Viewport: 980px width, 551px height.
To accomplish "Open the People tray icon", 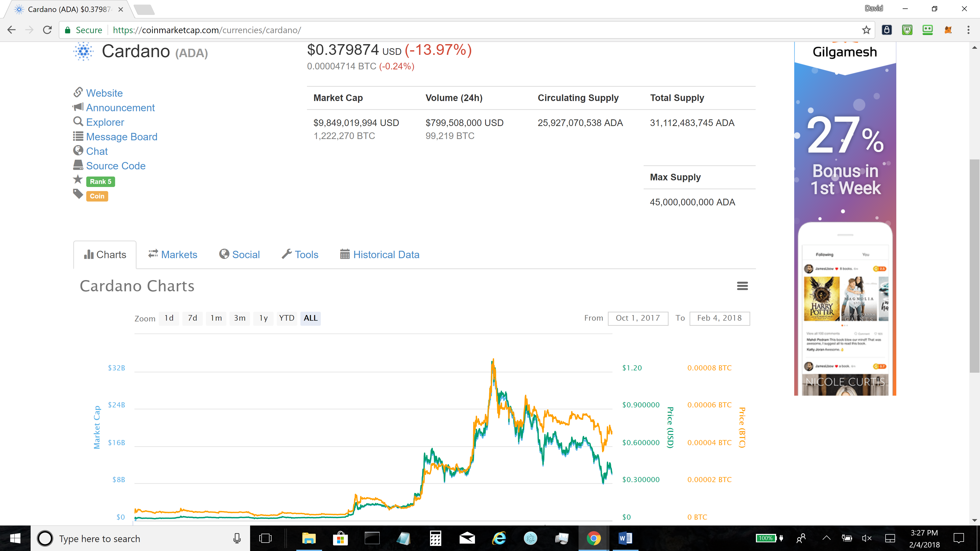I will 801,539.
